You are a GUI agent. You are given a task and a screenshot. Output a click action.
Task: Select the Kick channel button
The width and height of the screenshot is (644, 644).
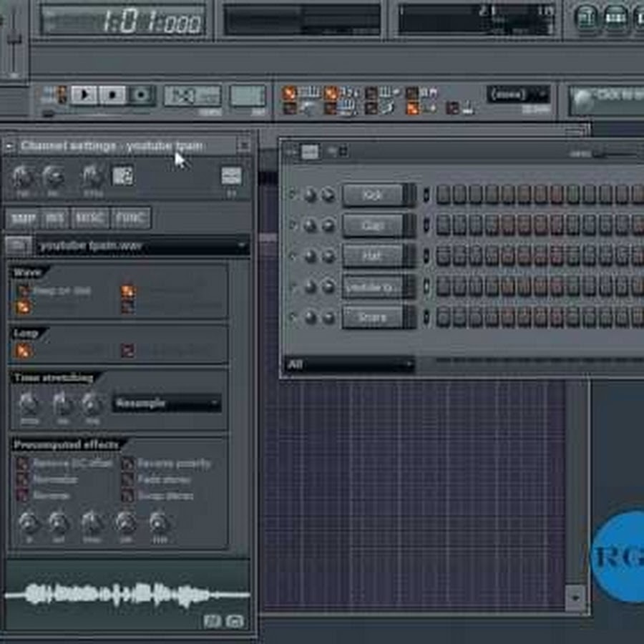[x=373, y=195]
